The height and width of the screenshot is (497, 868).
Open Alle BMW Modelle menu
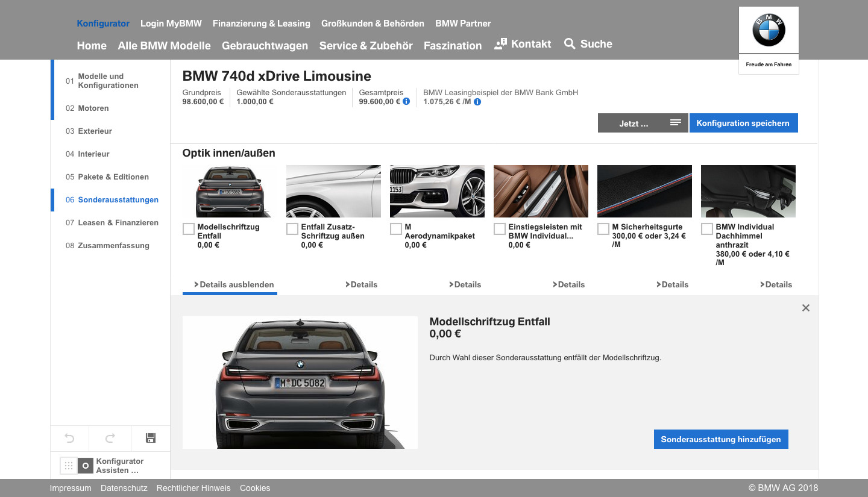pos(164,46)
